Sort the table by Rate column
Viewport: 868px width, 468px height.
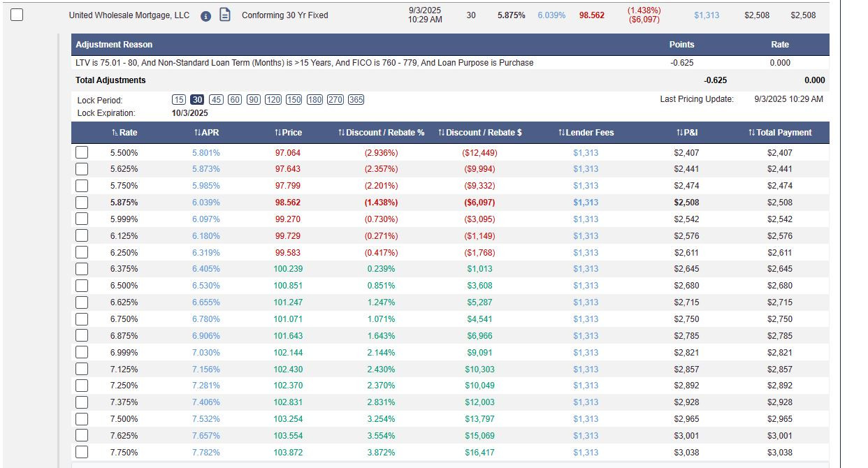coord(124,133)
